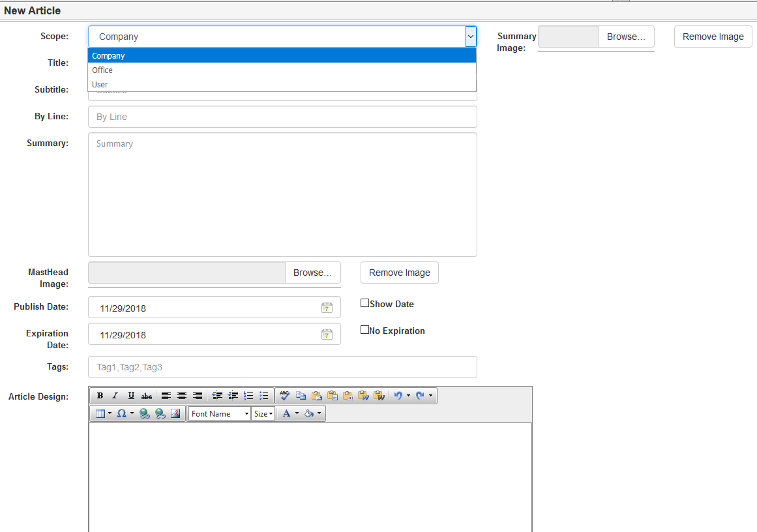Open Expiration Date calendar picker

(x=327, y=334)
